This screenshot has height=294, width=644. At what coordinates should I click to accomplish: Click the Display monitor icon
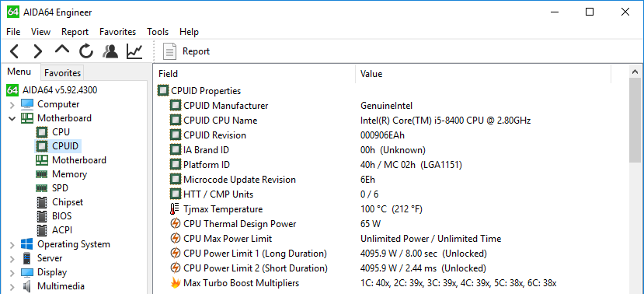pyautogui.click(x=27, y=272)
